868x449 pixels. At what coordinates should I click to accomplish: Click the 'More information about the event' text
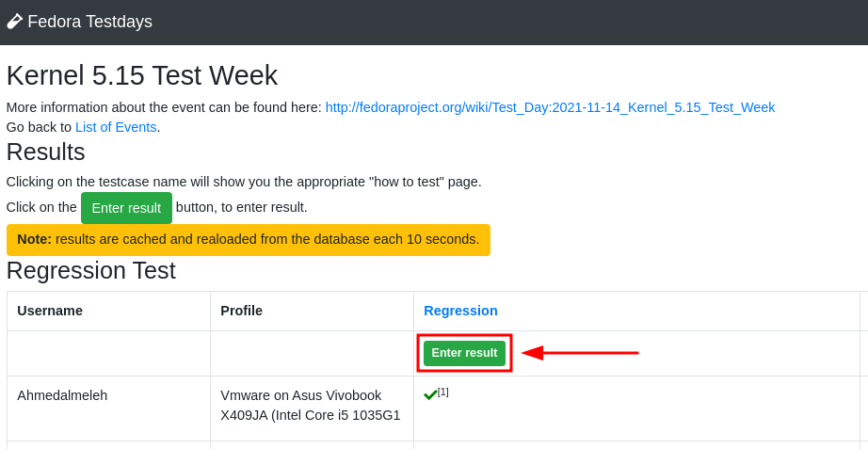point(164,107)
